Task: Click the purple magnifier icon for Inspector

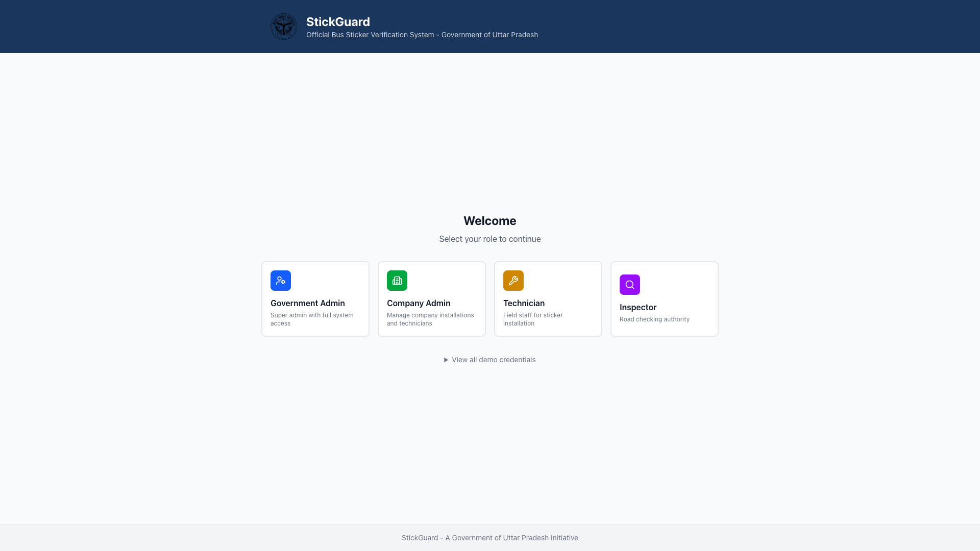Action: coord(629,285)
